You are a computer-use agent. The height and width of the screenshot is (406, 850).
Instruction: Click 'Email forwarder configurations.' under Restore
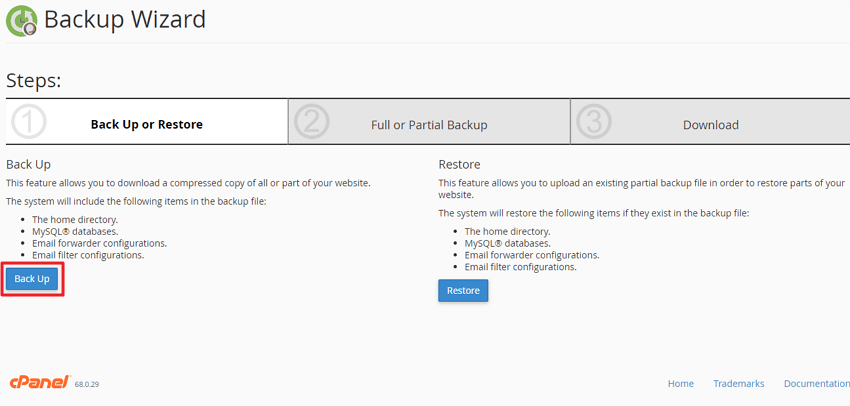coord(532,255)
